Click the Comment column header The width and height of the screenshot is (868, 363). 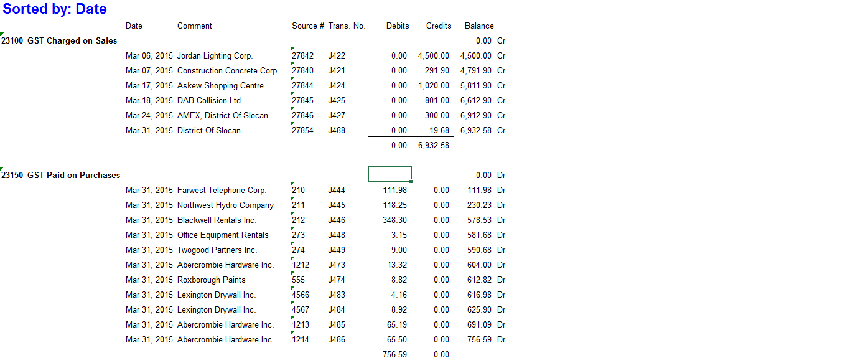[195, 26]
